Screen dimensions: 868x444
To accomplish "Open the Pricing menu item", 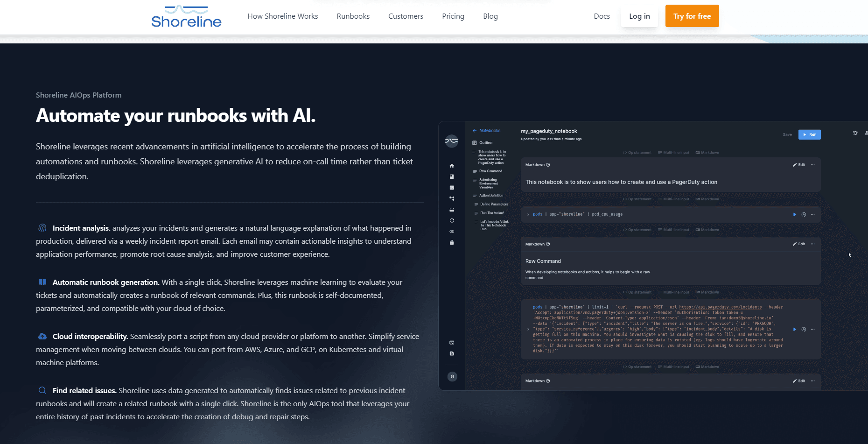I will [453, 16].
